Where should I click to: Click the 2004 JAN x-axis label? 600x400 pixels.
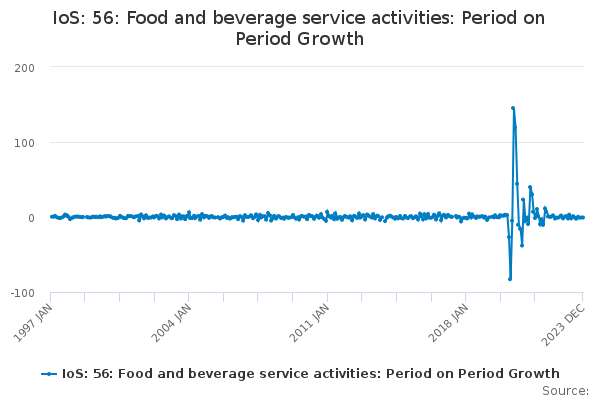(x=171, y=323)
